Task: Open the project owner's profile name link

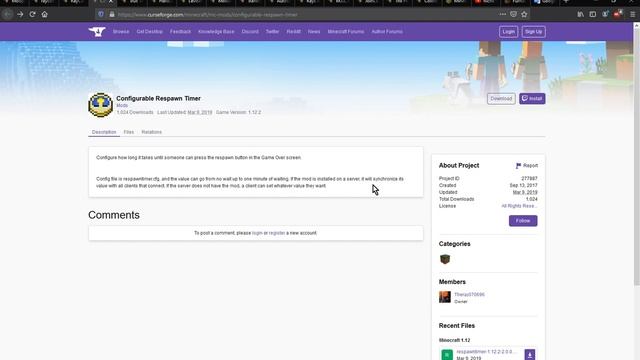Action: pyautogui.click(x=469, y=294)
